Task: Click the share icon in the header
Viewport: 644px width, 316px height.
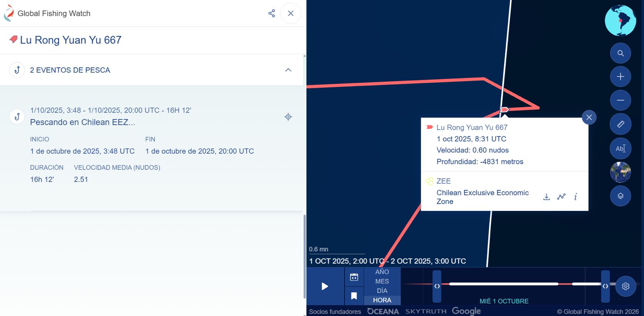Action: [x=272, y=13]
